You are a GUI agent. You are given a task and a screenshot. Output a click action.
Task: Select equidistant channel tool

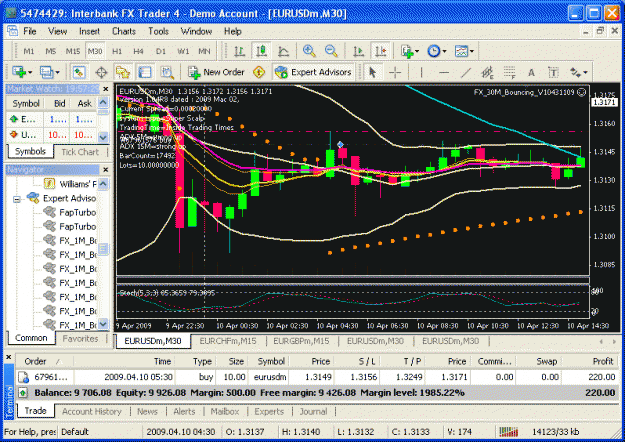[x=487, y=72]
